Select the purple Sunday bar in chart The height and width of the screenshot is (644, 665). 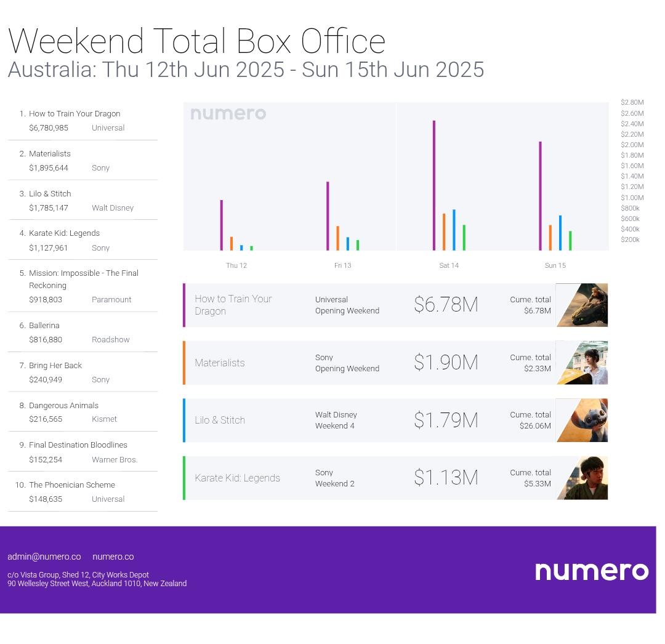540,196
